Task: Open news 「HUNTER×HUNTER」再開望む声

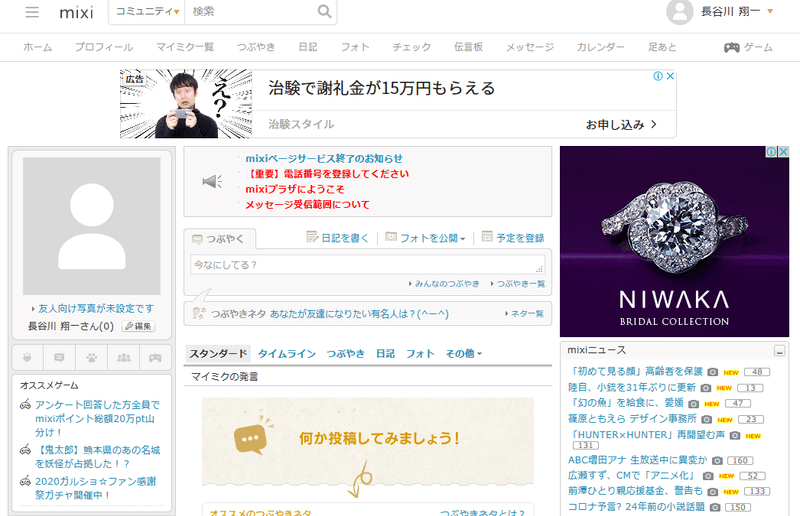Action: pyautogui.click(x=647, y=435)
